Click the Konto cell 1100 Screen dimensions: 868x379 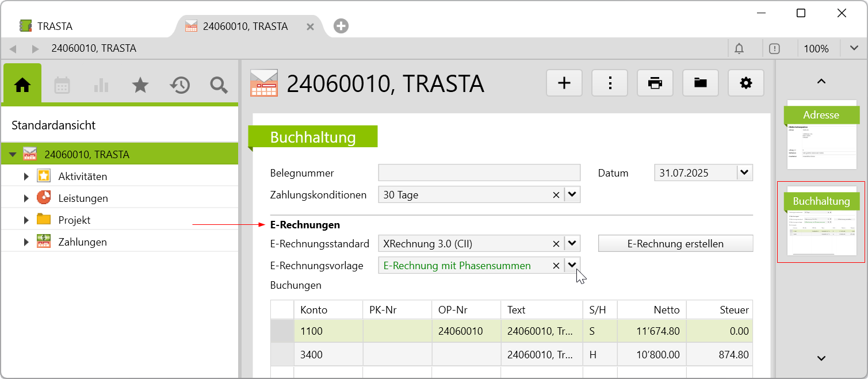click(x=328, y=331)
